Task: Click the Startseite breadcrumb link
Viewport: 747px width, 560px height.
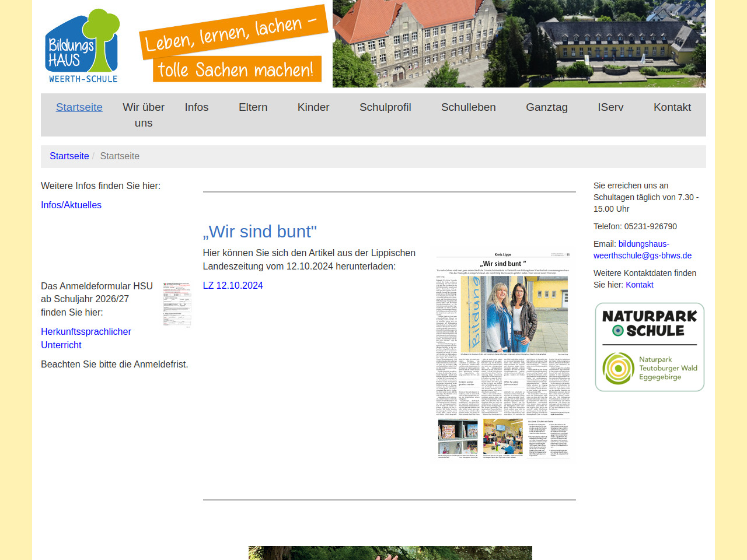Action: coord(69,156)
